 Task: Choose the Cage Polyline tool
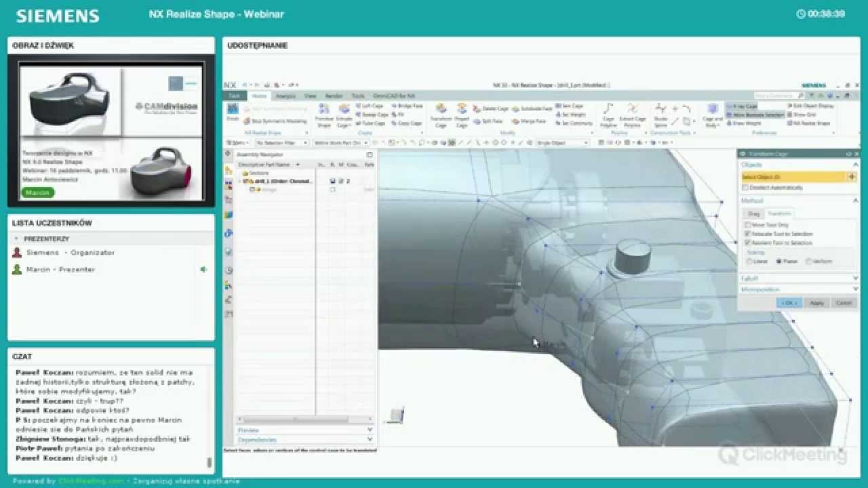608,115
